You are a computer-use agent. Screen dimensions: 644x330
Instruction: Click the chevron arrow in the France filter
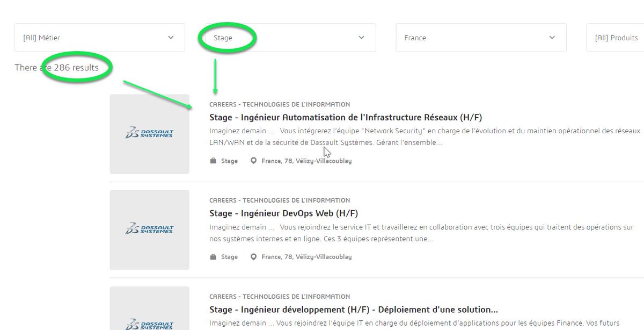click(552, 38)
